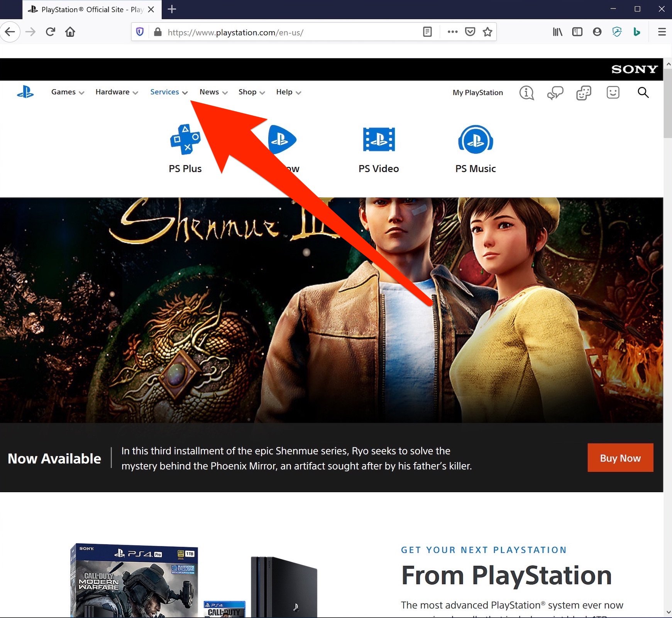Go back with browser back arrow
Image resolution: width=672 pixels, height=618 pixels.
coord(10,32)
